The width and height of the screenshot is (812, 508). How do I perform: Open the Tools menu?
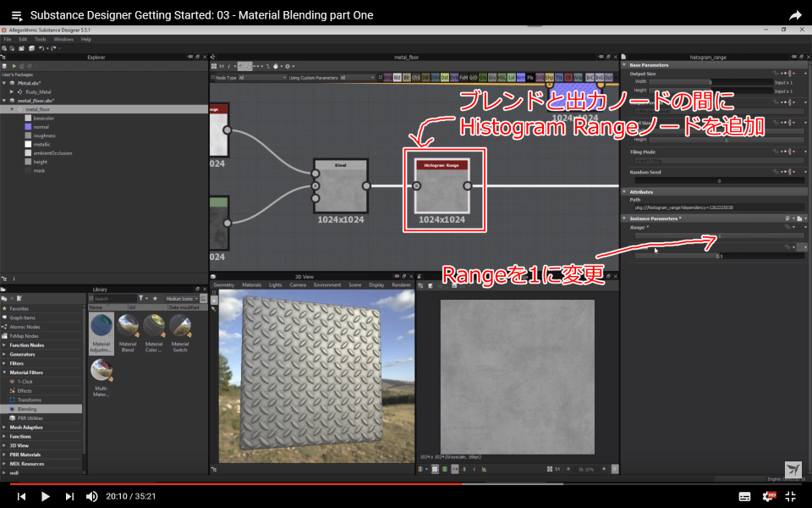[41, 40]
